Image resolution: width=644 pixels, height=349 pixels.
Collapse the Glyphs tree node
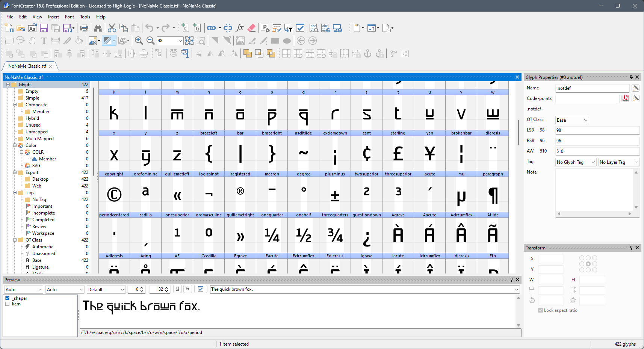8,85
